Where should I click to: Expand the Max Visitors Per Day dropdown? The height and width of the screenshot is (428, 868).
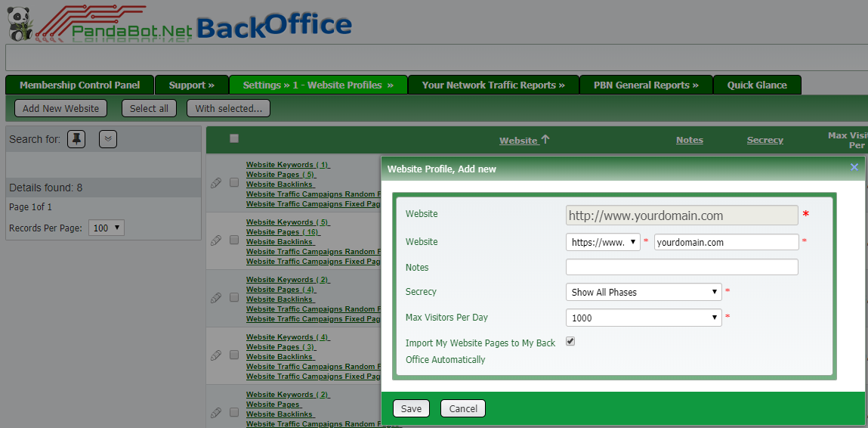point(643,318)
